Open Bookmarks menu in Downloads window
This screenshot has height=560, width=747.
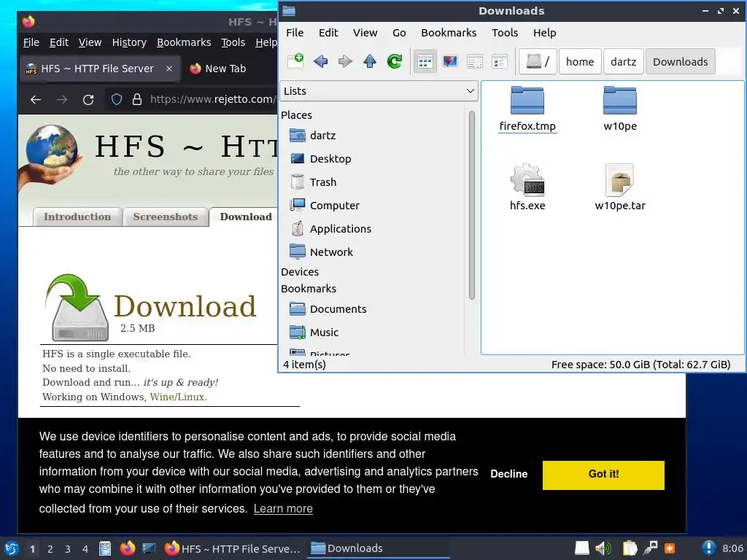(449, 33)
